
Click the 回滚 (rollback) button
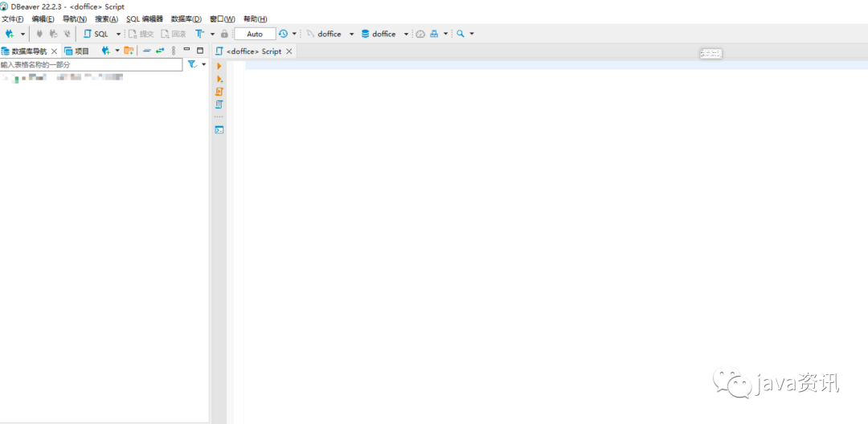point(174,34)
